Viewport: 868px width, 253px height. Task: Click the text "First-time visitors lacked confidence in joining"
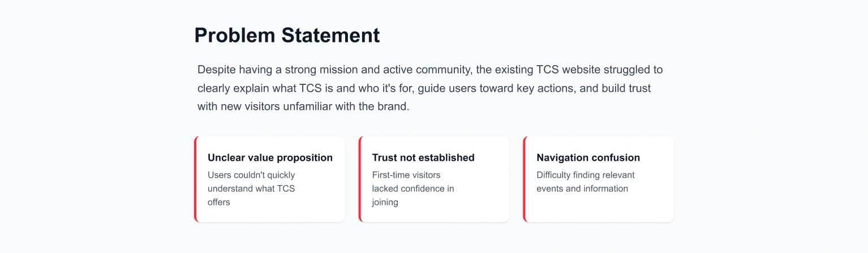(413, 188)
